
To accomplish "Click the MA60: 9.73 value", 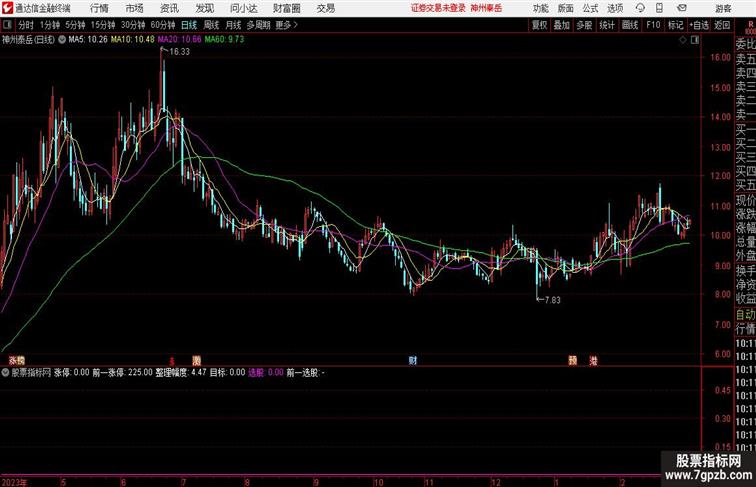I will (x=224, y=40).
